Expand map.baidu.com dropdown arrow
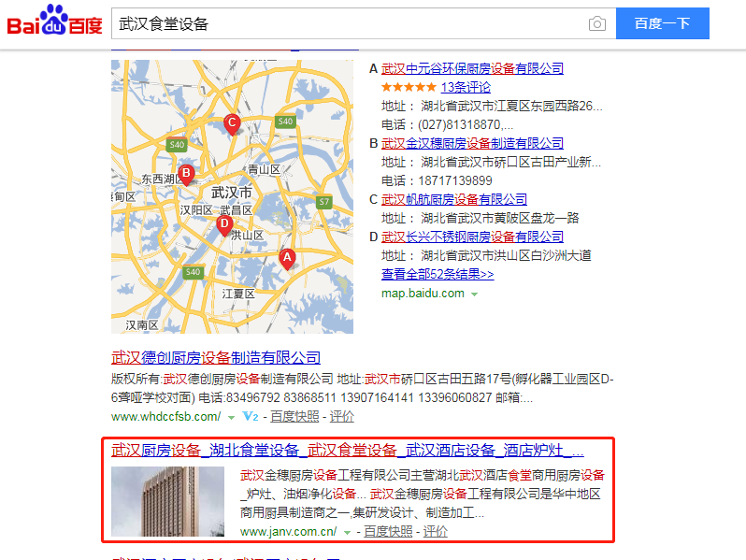This screenshot has width=746, height=560. point(474,294)
